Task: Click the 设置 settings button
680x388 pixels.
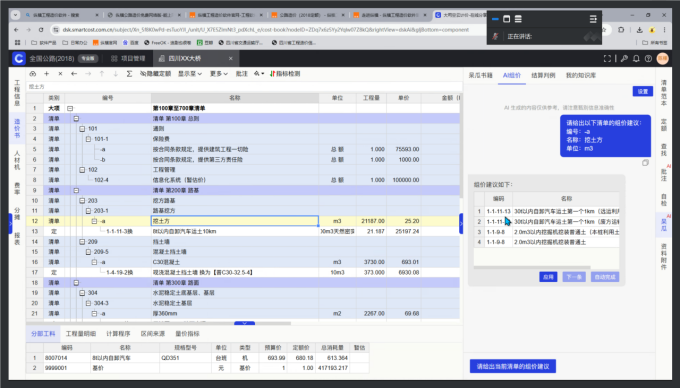Action: coord(643,91)
